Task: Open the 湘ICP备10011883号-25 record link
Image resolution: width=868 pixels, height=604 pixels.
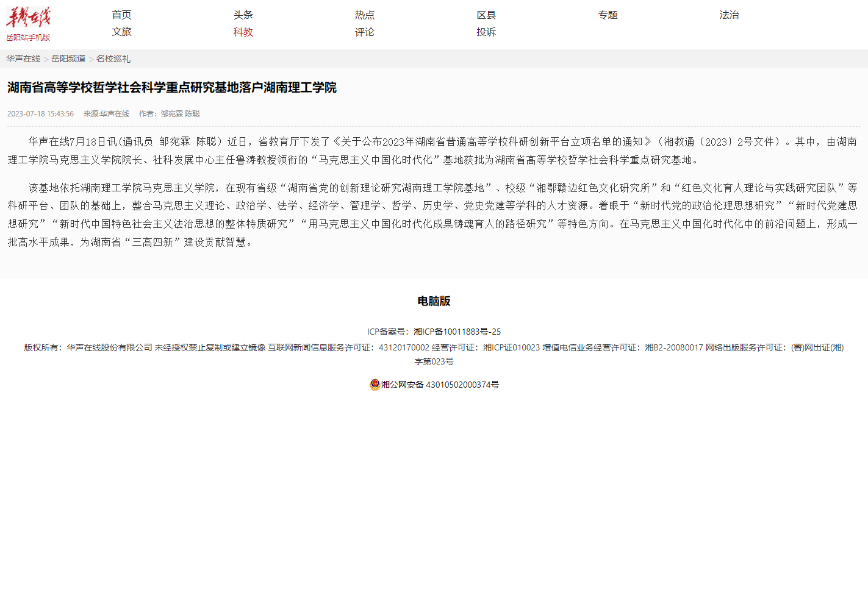Action: click(x=457, y=332)
